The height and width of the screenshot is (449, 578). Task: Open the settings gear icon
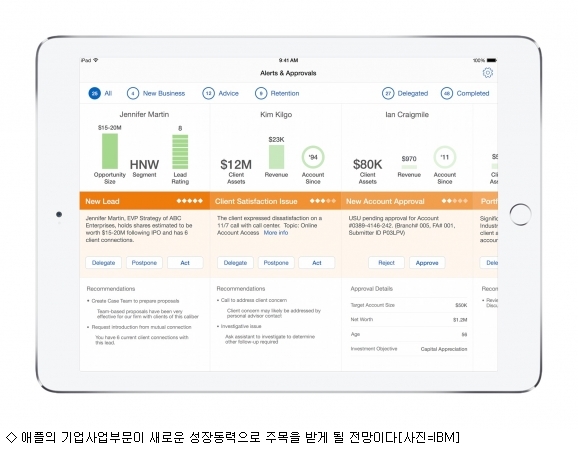(488, 73)
